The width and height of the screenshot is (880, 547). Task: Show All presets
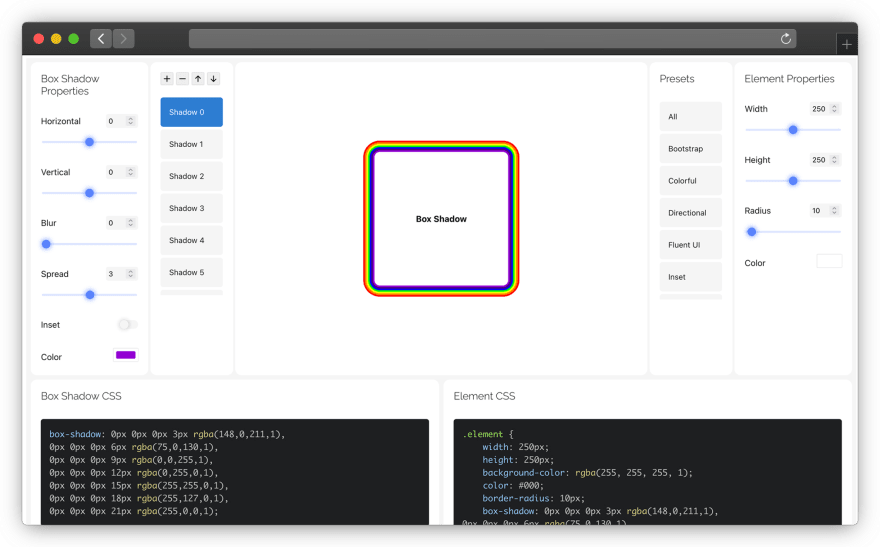click(x=690, y=117)
